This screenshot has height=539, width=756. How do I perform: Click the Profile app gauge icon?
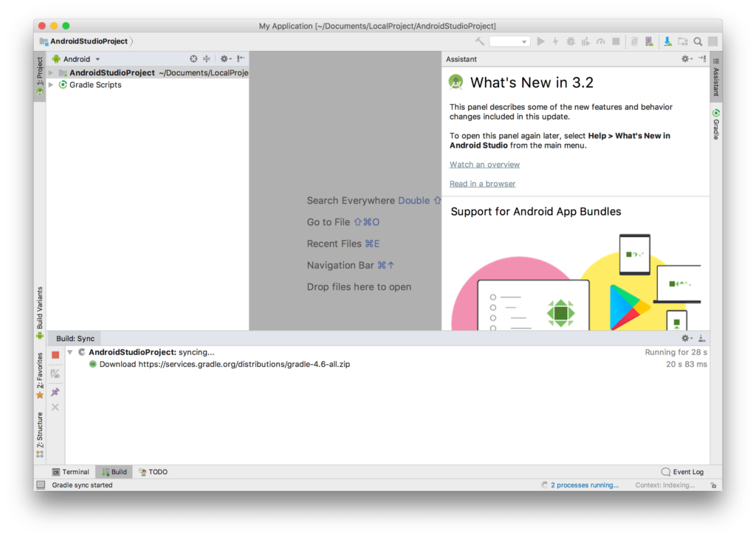[x=601, y=41]
